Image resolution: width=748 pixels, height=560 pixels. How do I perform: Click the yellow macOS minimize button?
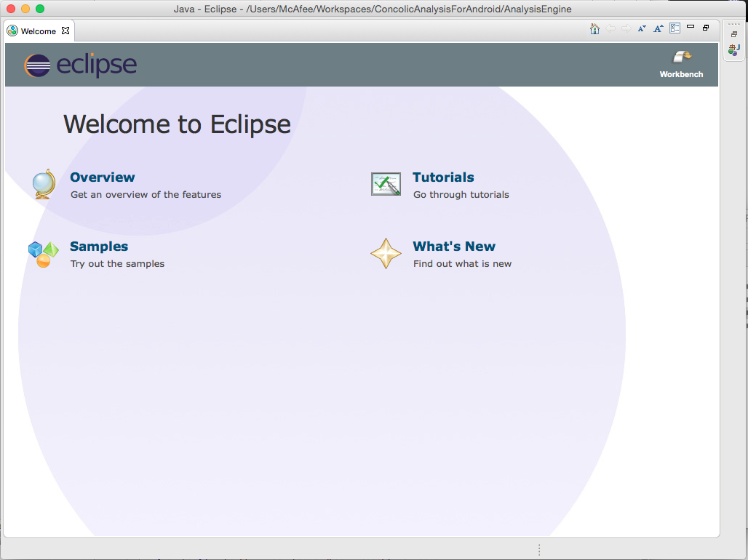coord(25,9)
